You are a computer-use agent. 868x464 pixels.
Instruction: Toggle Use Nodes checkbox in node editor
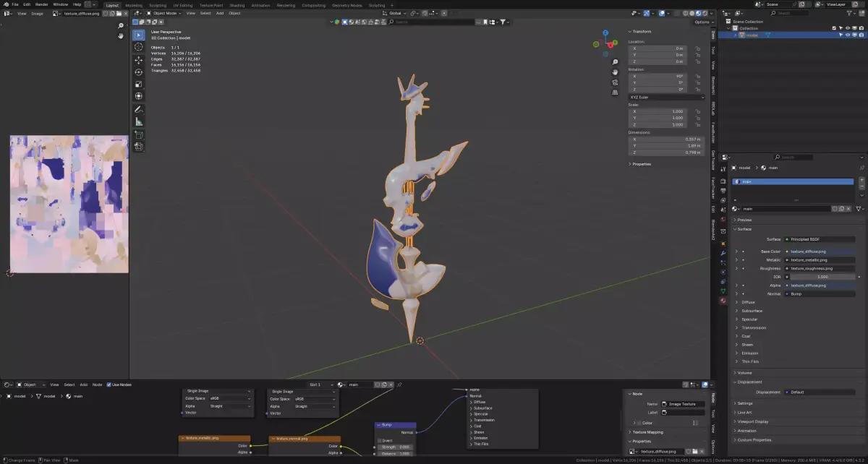tap(109, 384)
